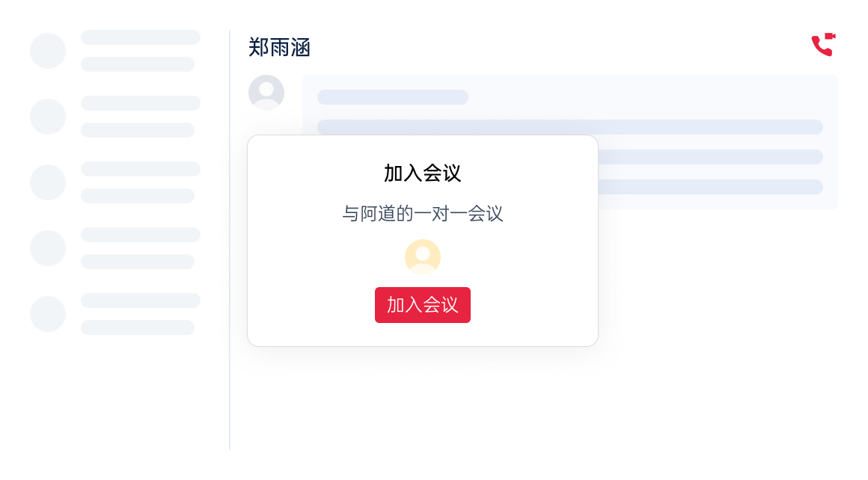Click the 与阿道的一对一会议 subtitle link
Image resolution: width=868 pixels, height=480 pixels.
point(422,215)
